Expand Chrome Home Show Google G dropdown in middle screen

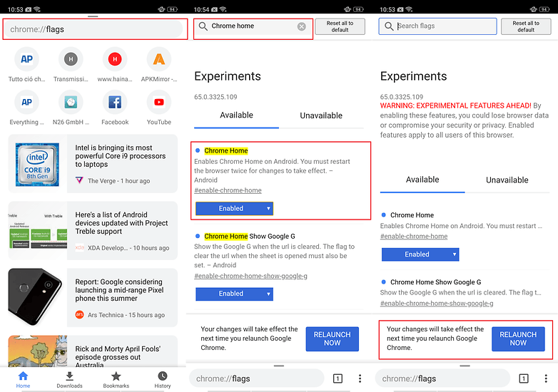tap(234, 294)
